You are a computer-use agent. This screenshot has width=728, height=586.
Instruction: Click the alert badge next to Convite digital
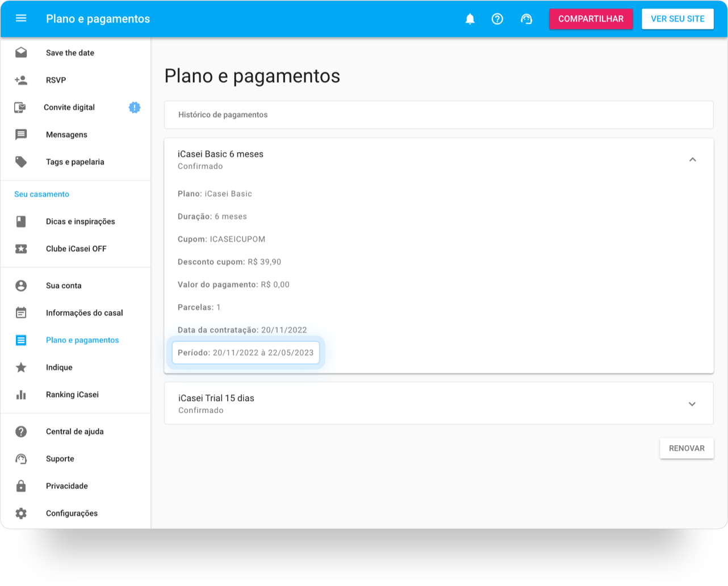click(135, 107)
